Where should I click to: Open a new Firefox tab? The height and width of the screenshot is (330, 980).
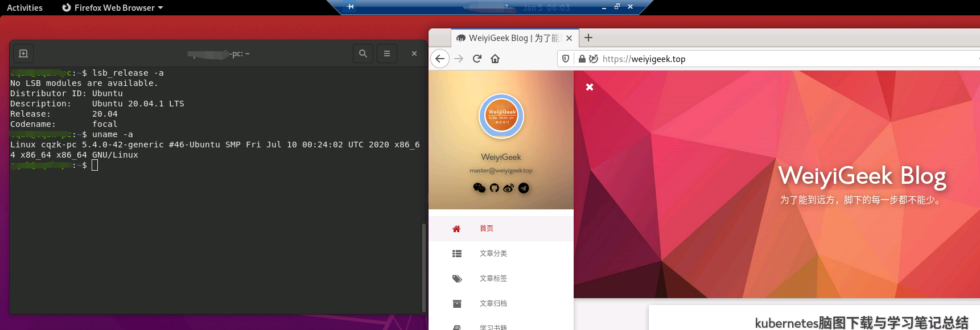588,38
